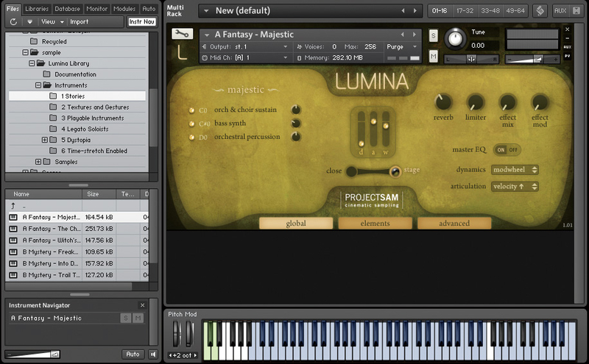
Task: Toggle the orch & choir sustain layer LED
Action: tap(191, 110)
